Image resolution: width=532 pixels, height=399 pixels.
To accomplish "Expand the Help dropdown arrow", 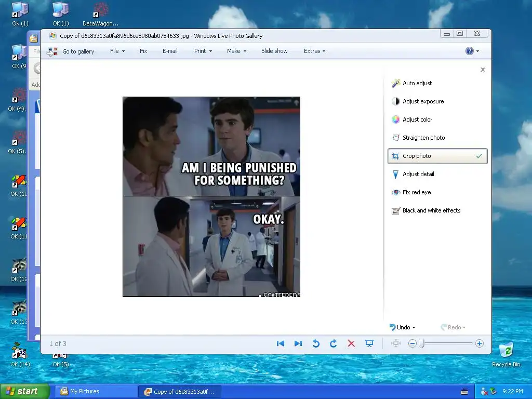I will click(x=478, y=51).
